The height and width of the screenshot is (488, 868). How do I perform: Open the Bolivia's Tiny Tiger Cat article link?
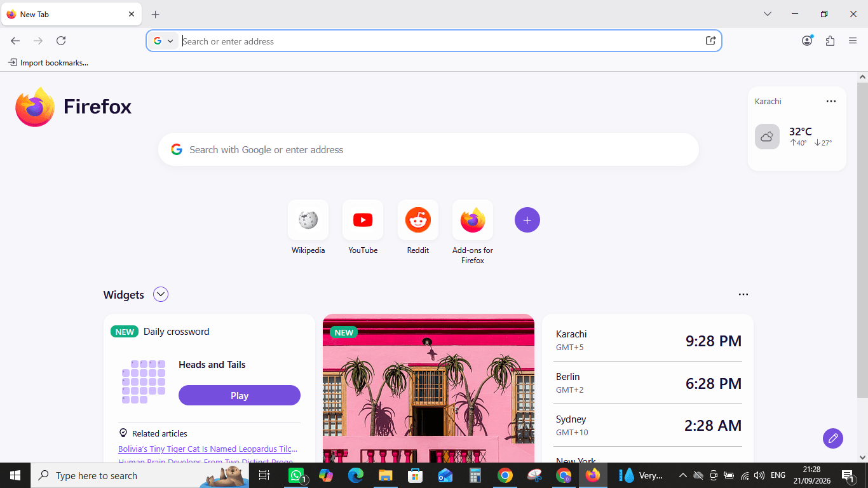(x=208, y=449)
